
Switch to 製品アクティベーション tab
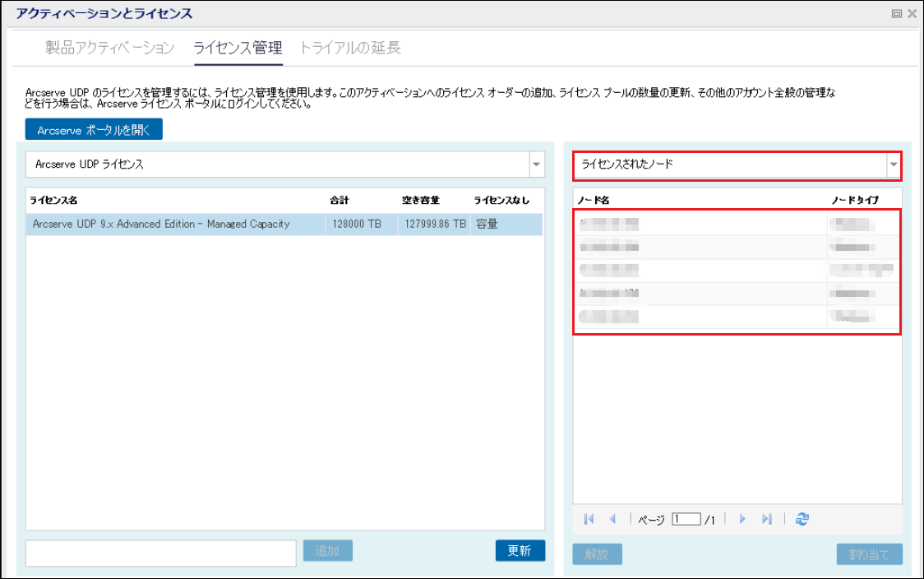tap(109, 48)
